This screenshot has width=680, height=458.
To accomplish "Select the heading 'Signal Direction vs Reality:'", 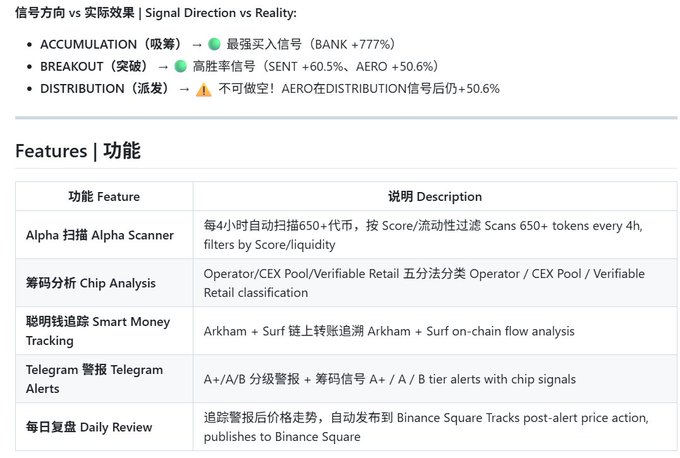I will 221,13.
